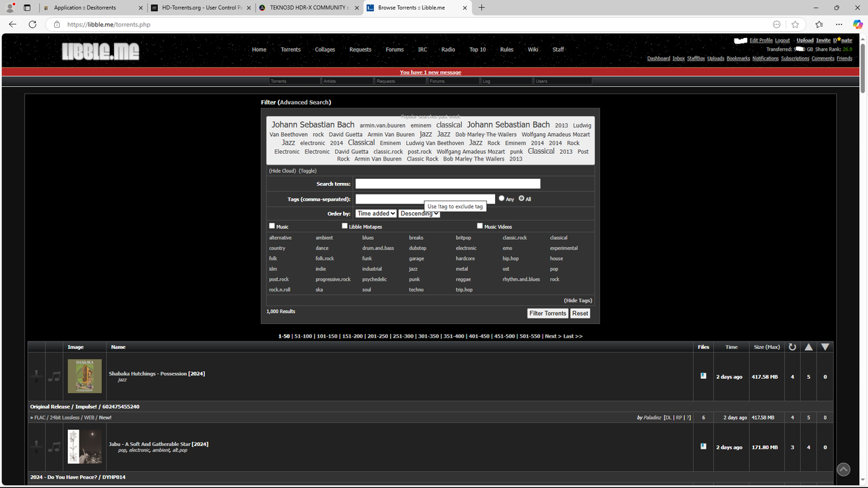The width and height of the screenshot is (868, 488).
Task: Open the 'You have 1 new message' link
Action: [x=431, y=72]
